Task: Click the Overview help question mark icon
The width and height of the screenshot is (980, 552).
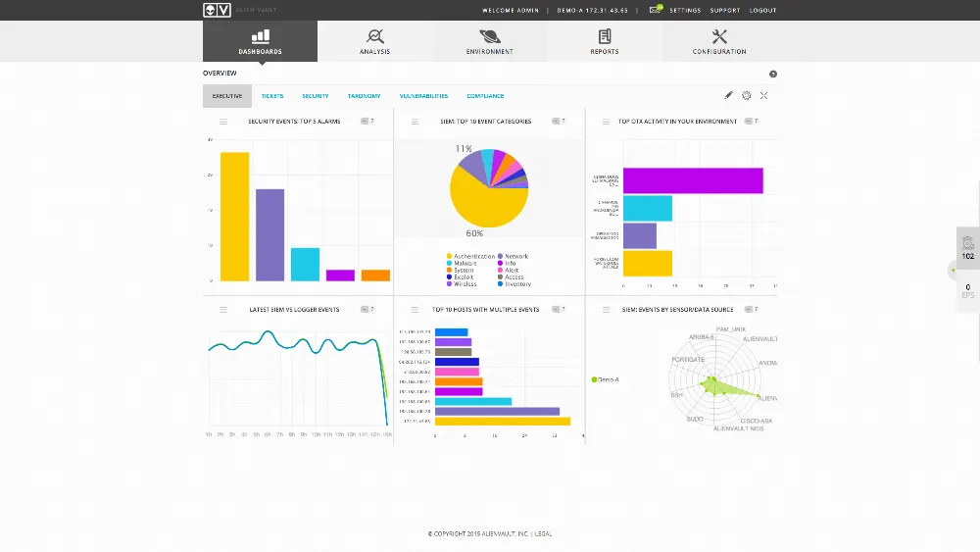Action: coord(772,74)
